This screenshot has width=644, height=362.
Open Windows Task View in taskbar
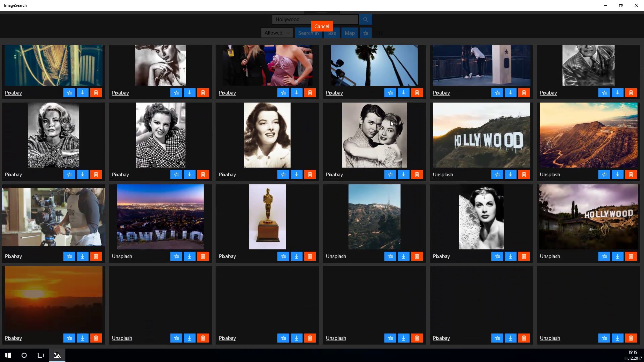pyautogui.click(x=40, y=355)
